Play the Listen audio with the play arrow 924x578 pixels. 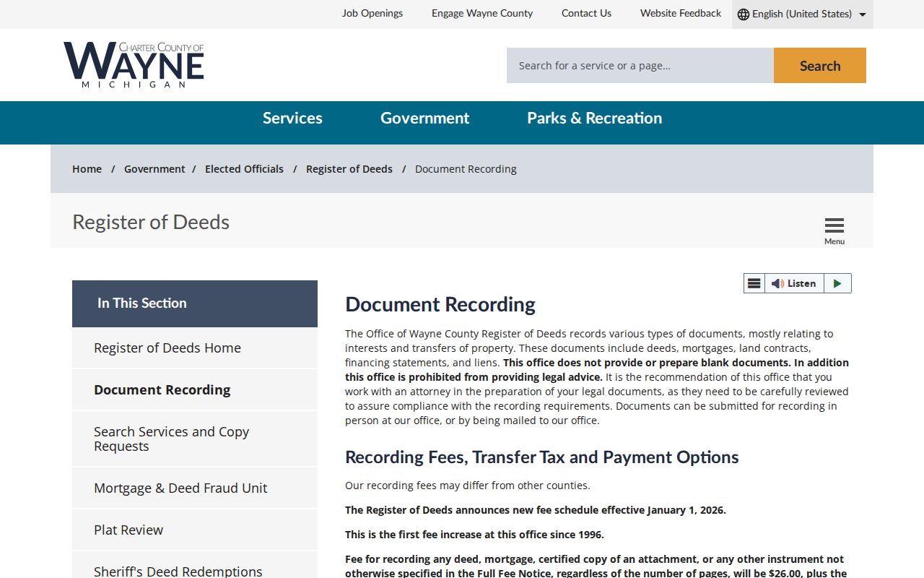point(837,283)
